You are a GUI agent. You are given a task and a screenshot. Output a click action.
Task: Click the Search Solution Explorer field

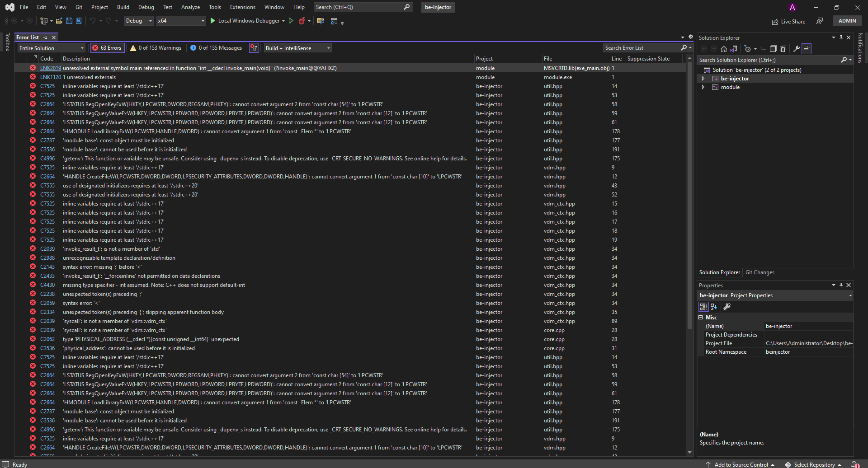pos(775,60)
